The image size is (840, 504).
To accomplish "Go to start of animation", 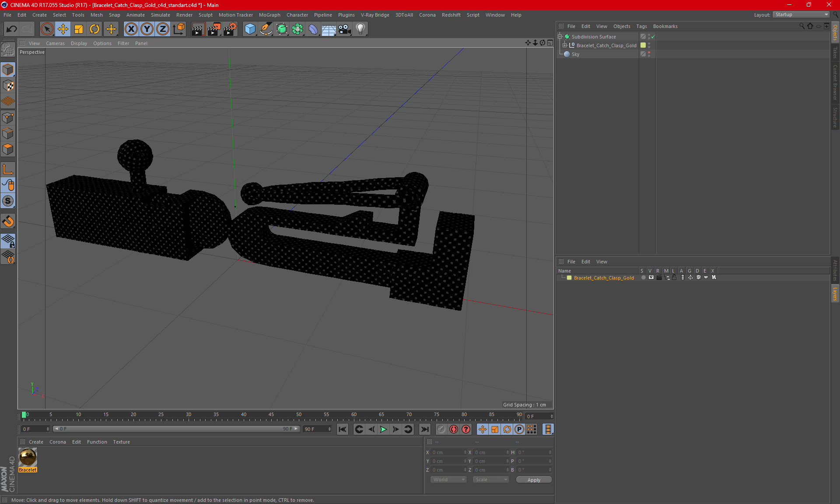I will click(x=342, y=429).
